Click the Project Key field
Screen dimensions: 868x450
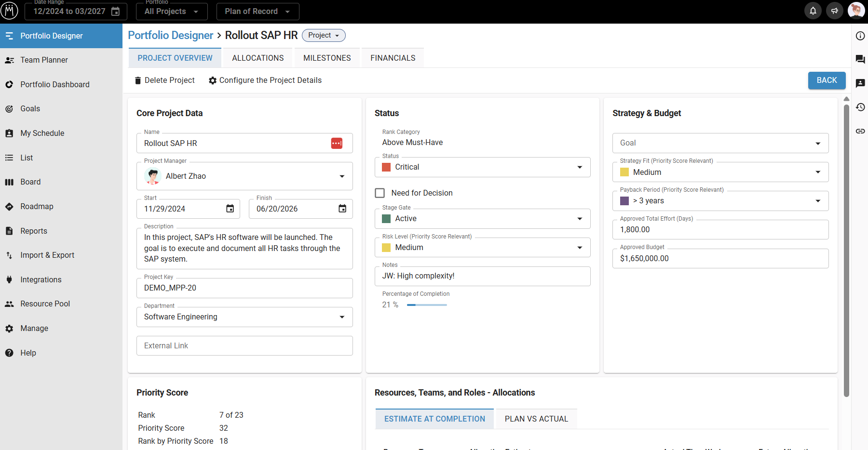click(x=244, y=288)
